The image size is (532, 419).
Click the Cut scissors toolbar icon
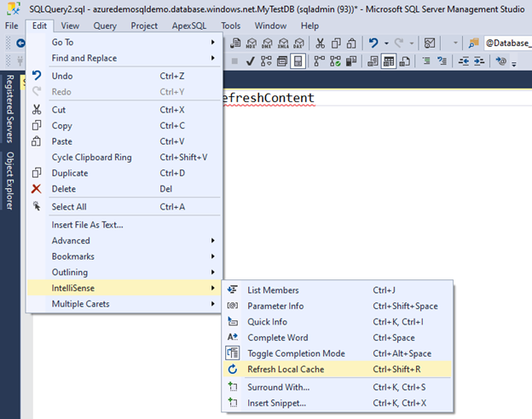[x=320, y=43]
